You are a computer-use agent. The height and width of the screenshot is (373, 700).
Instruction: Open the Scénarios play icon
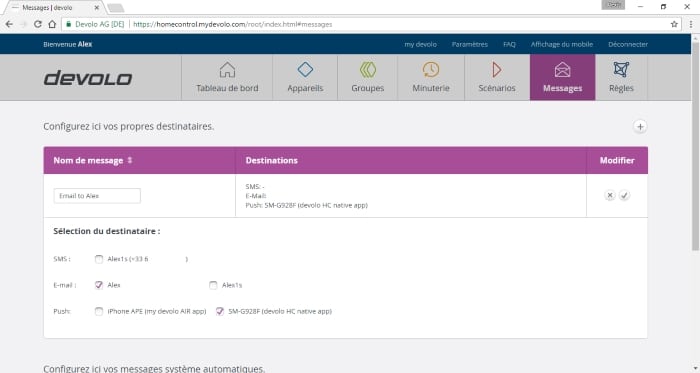496,70
